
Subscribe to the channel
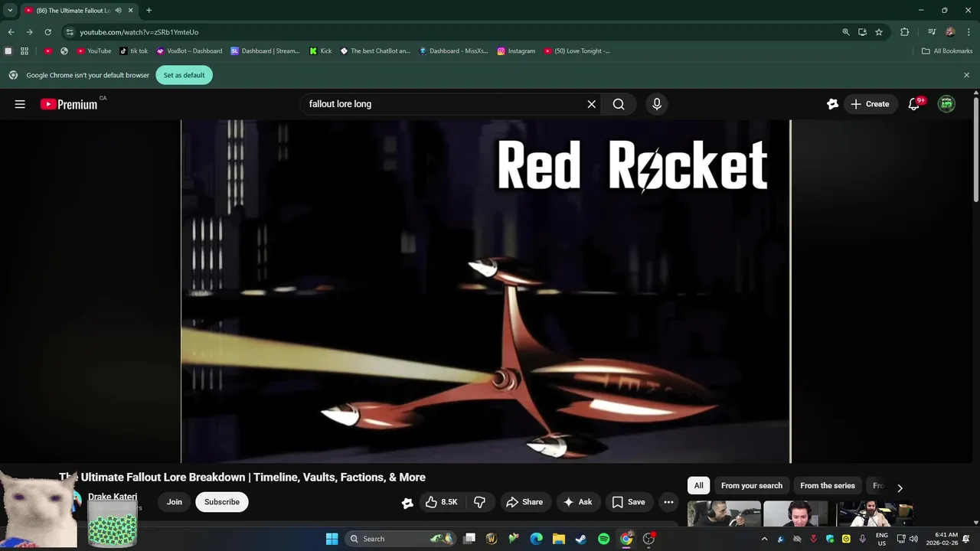222,502
